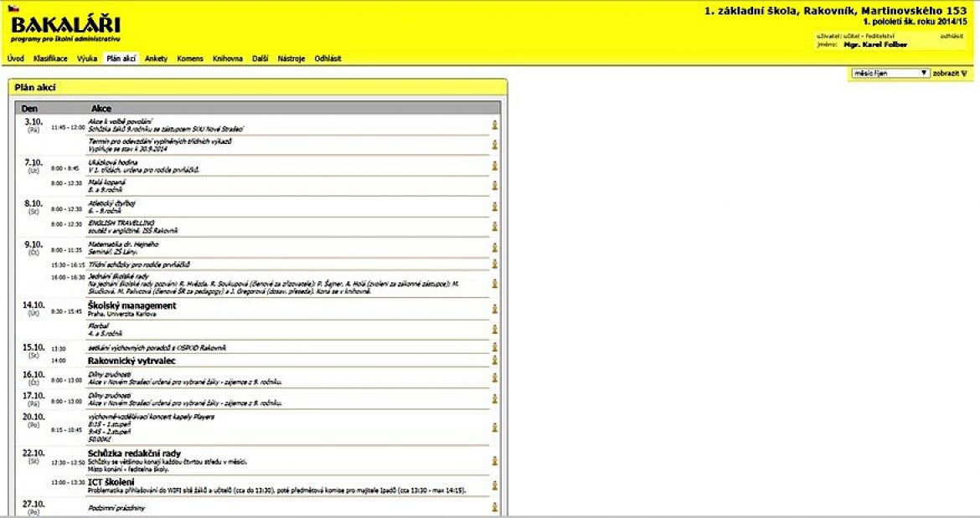Click the Czech flag icon above the logo

click(13, 8)
